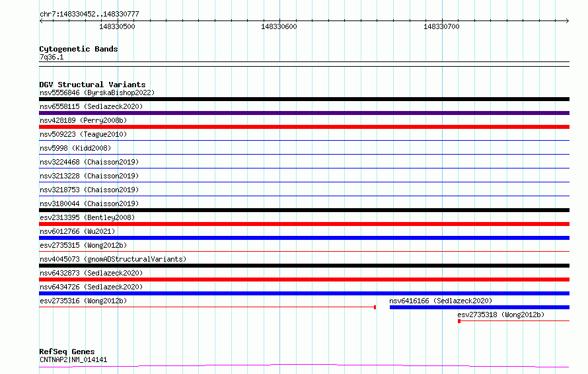Select the purple nsv6558115 Sedlazeck2020 bar
This screenshot has height=374, width=588.
pos(304,113)
